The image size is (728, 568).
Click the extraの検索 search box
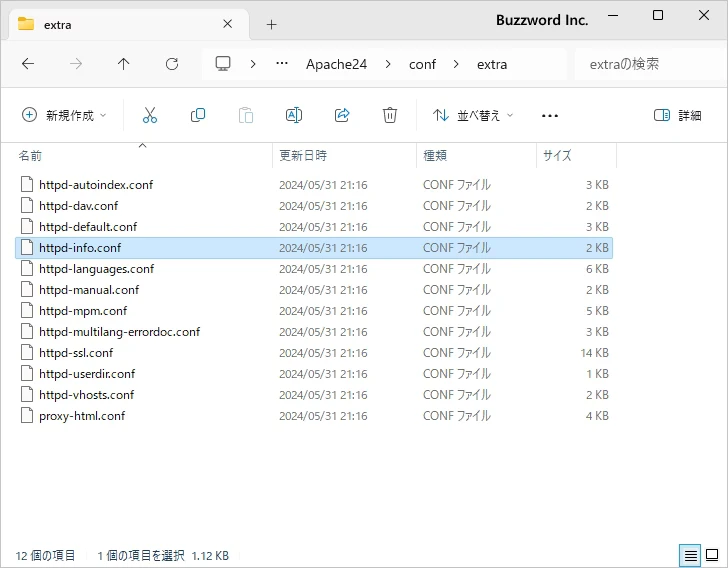point(645,64)
